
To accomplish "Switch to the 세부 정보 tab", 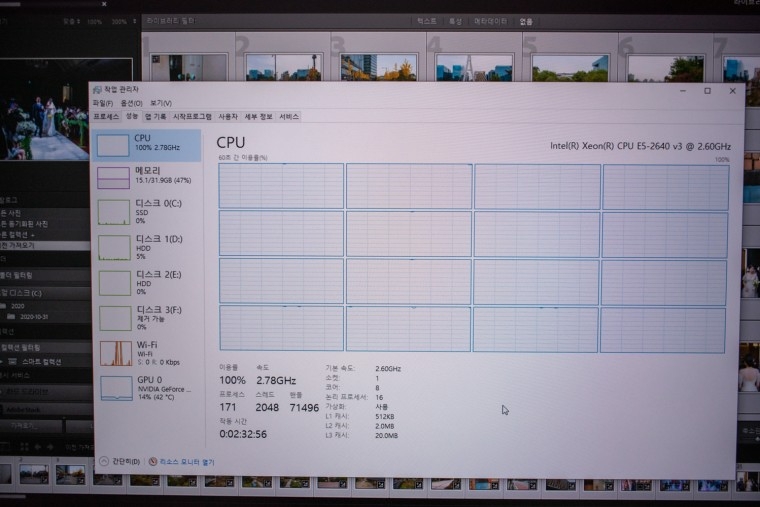I will 258,117.
